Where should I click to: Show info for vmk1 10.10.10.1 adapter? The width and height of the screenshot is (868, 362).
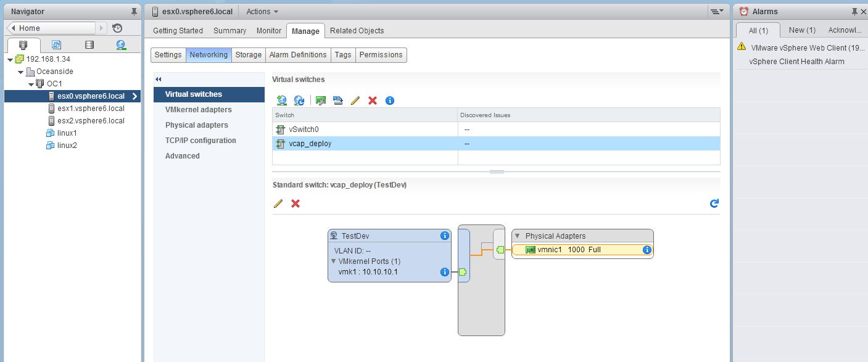coord(445,272)
